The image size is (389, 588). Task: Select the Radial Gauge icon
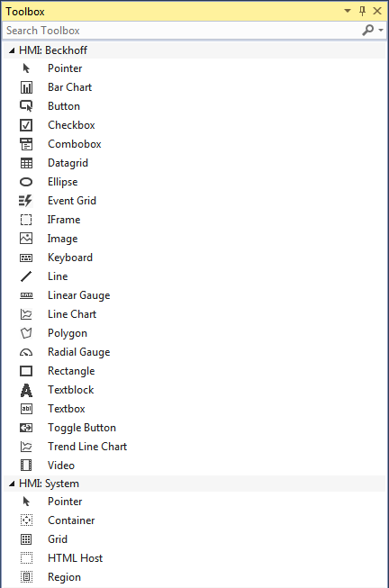point(26,352)
